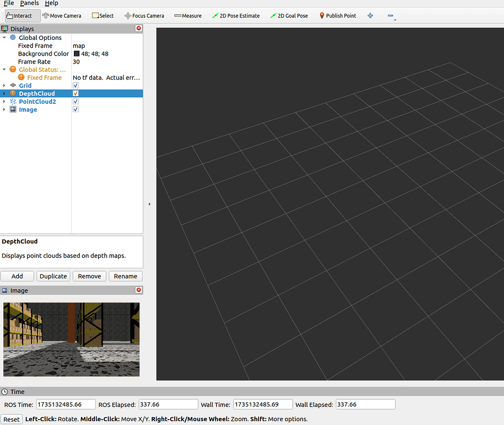This screenshot has width=504, height=425.
Task: Uncheck the Grid display checkbox
Action: [75, 85]
